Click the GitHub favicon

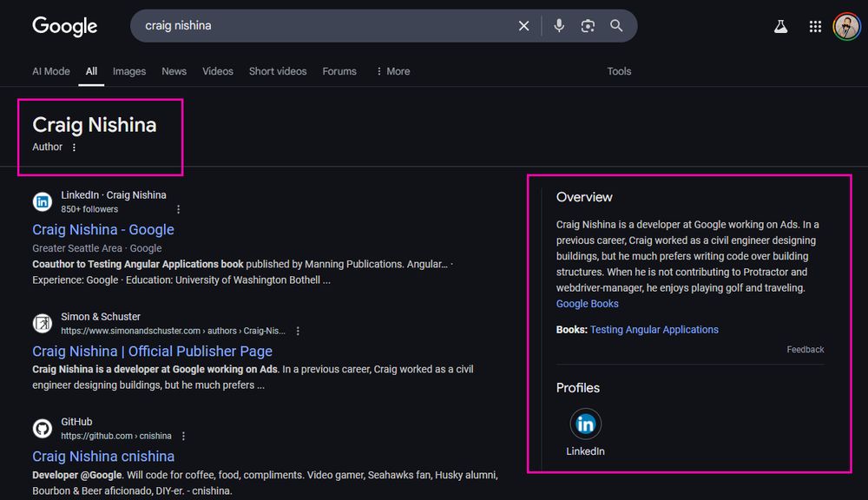[x=42, y=429]
